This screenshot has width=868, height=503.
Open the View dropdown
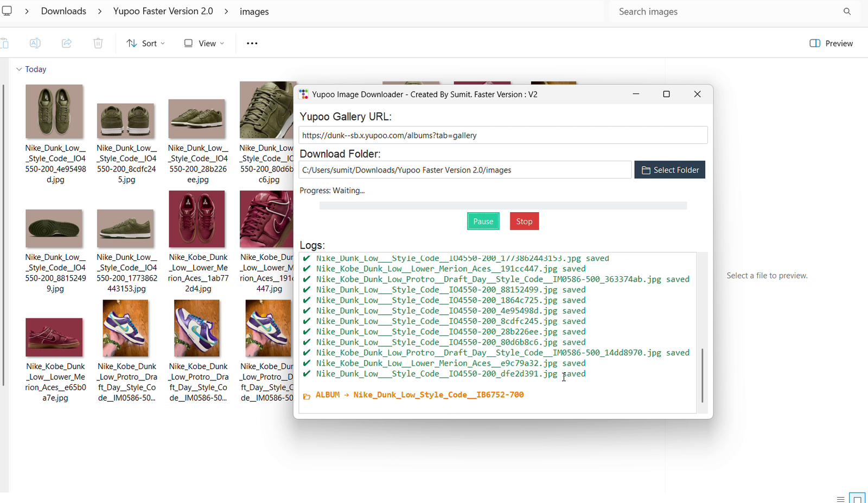pyautogui.click(x=204, y=43)
